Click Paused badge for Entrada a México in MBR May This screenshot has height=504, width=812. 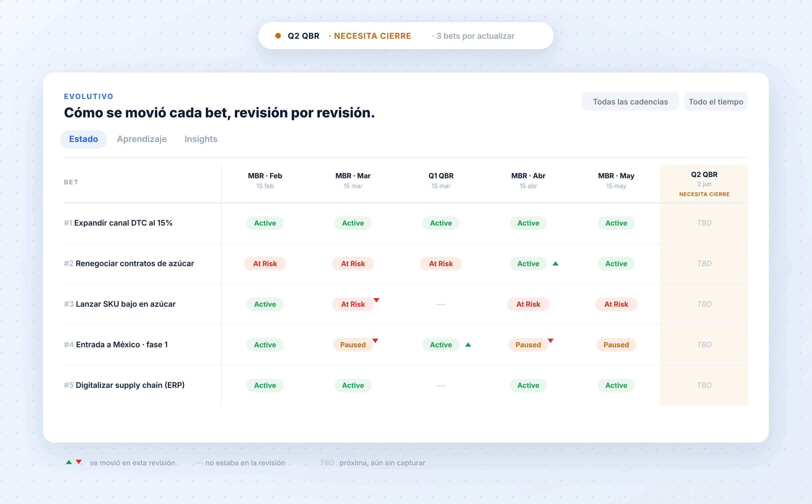pyautogui.click(x=616, y=345)
